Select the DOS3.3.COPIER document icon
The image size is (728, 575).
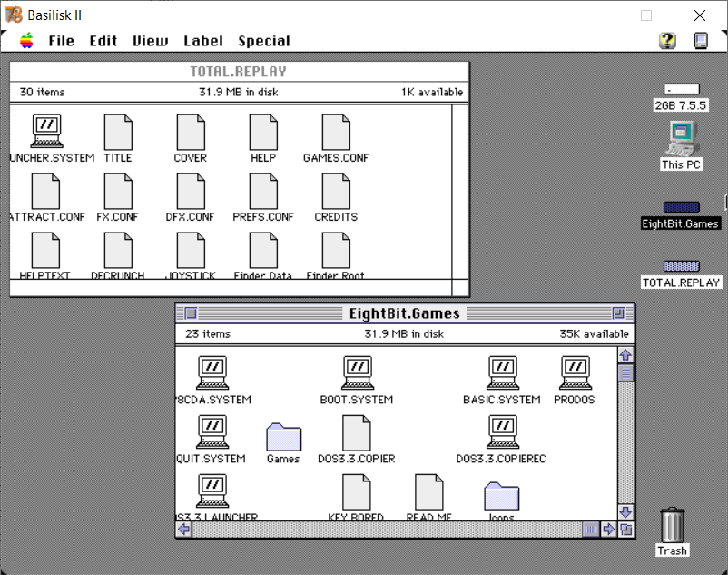click(356, 433)
